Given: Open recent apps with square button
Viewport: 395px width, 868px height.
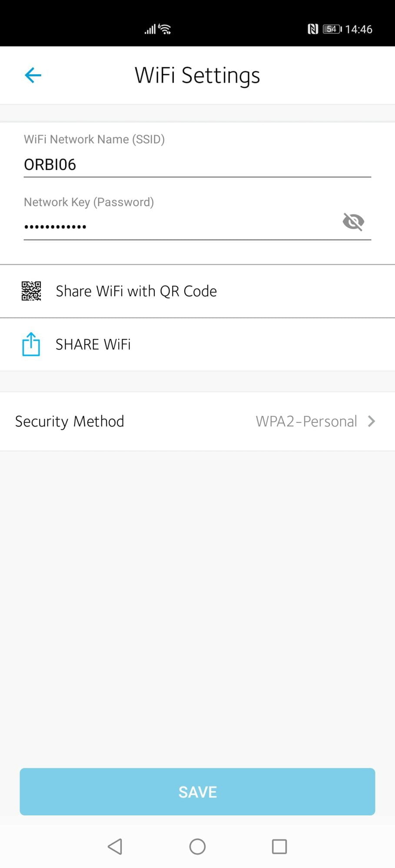Looking at the screenshot, I should click(279, 846).
